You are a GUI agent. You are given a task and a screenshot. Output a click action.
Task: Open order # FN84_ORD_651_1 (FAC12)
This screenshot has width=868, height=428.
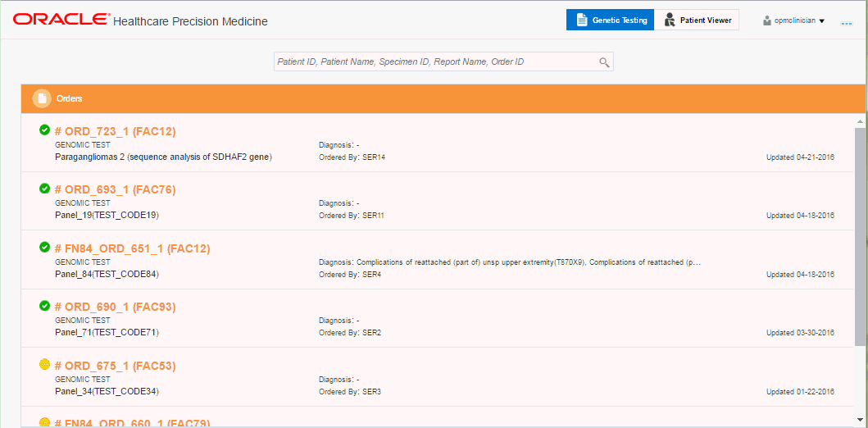pyautogui.click(x=132, y=248)
